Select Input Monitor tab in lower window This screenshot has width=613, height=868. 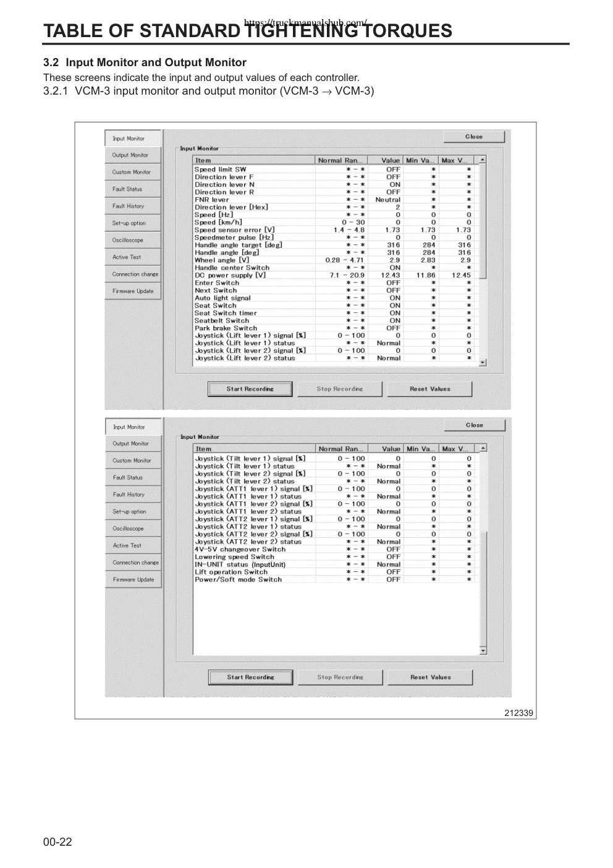(x=133, y=427)
